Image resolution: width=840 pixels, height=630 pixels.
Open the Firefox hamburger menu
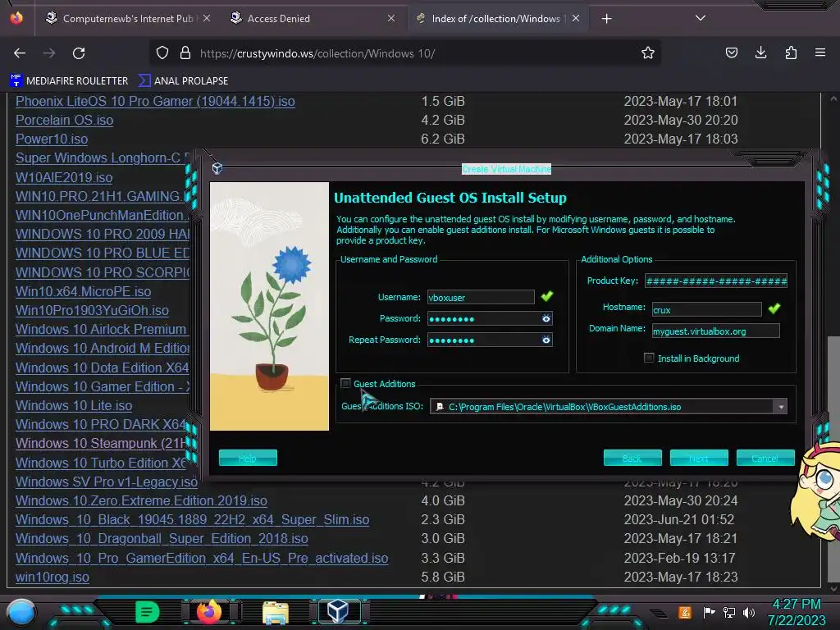pyautogui.click(x=820, y=52)
